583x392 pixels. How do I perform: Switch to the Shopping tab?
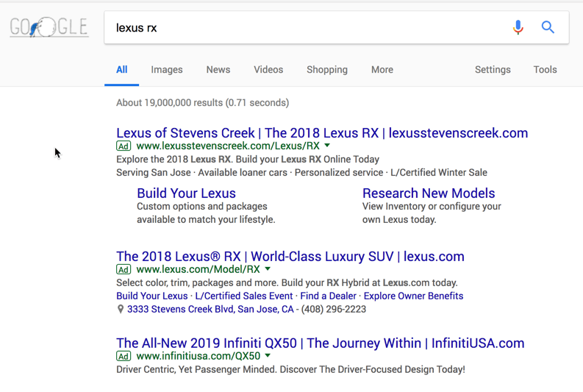(327, 70)
